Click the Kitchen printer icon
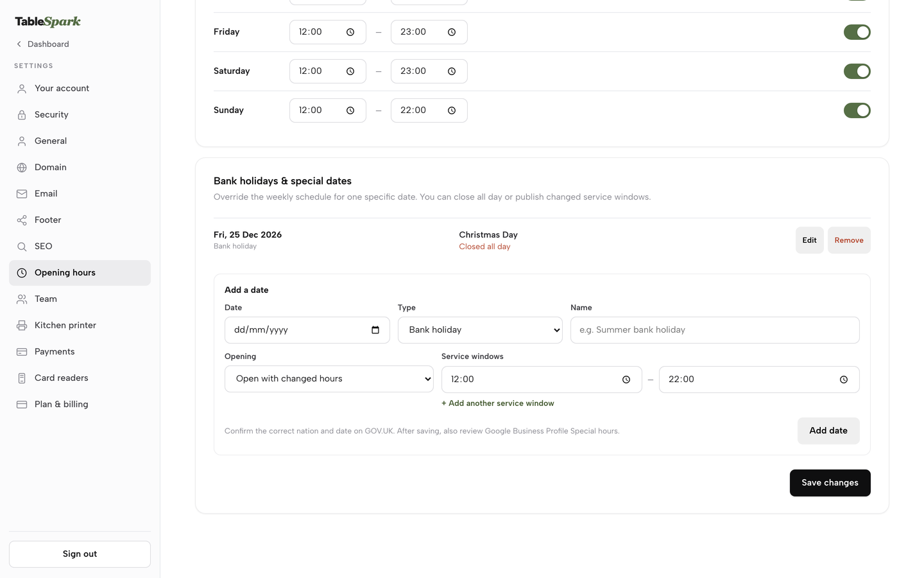 22,326
